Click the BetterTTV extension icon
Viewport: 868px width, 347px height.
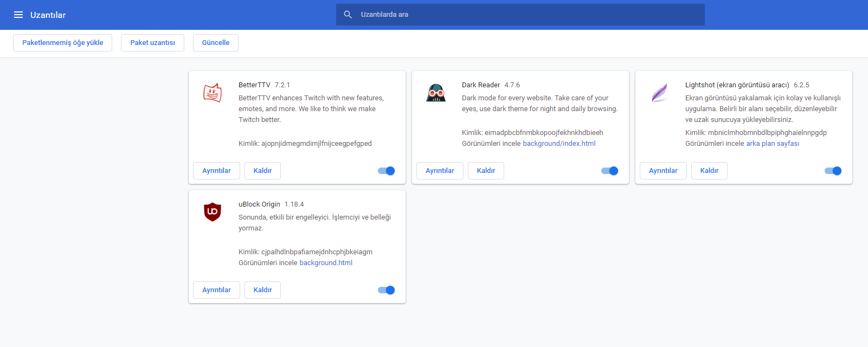(213, 93)
